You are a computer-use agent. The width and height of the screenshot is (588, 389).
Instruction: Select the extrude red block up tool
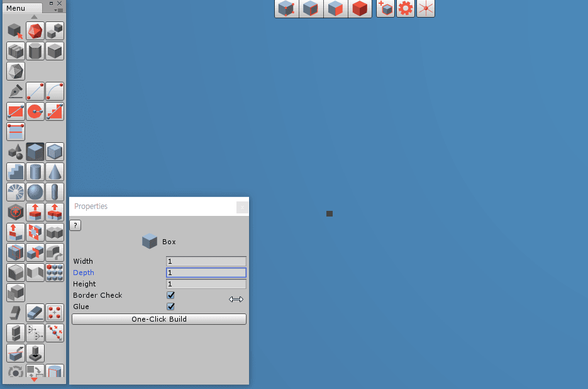click(35, 212)
